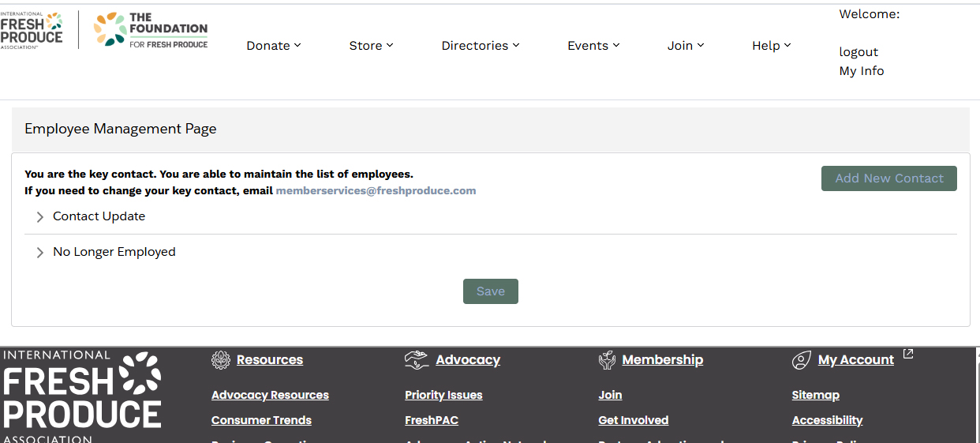This screenshot has width=980, height=443.
Task: Click the logout link
Action: (858, 52)
